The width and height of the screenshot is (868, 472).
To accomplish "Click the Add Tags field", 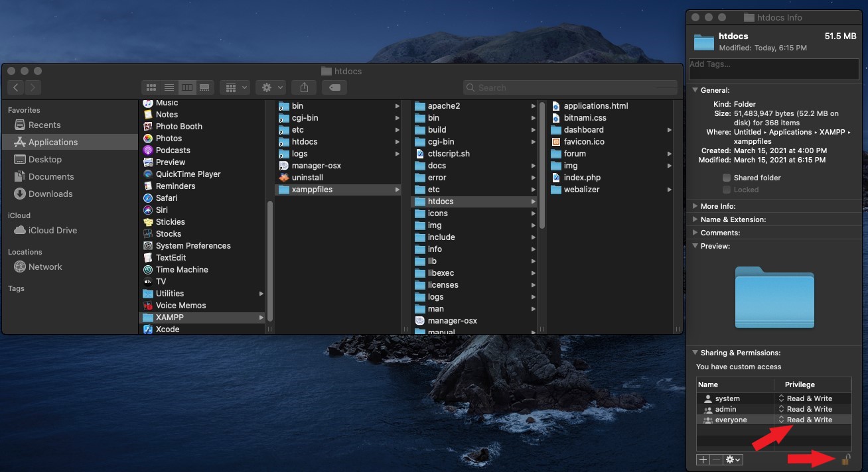I will coord(774,68).
